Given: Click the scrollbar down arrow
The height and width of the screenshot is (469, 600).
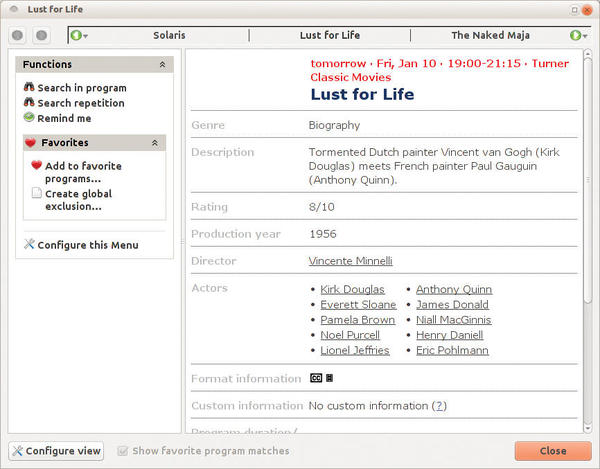Looking at the screenshot, I should click(588, 428).
